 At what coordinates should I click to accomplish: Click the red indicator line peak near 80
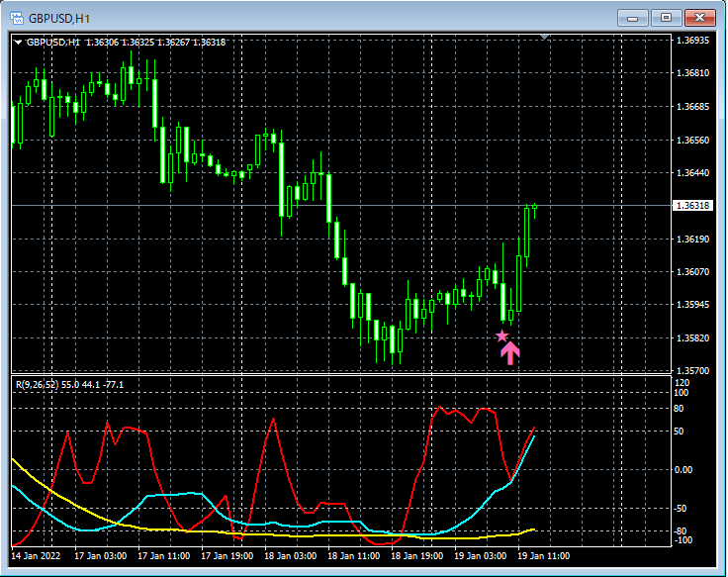[x=440, y=408]
